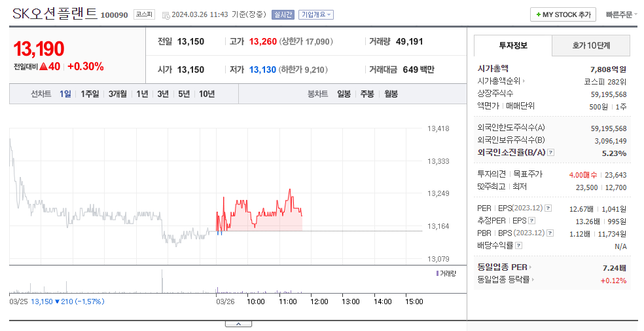Select the 1주일 line chart period

(90, 94)
